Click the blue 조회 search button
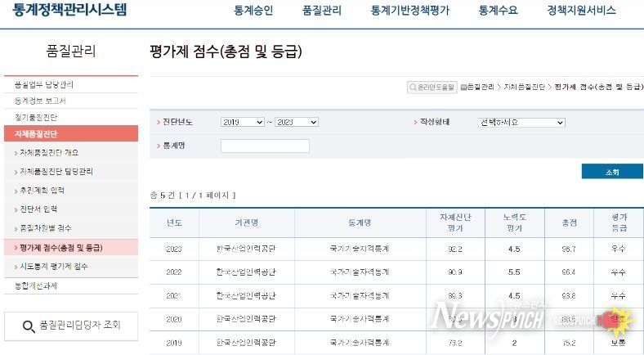The image size is (644, 355). point(612,171)
